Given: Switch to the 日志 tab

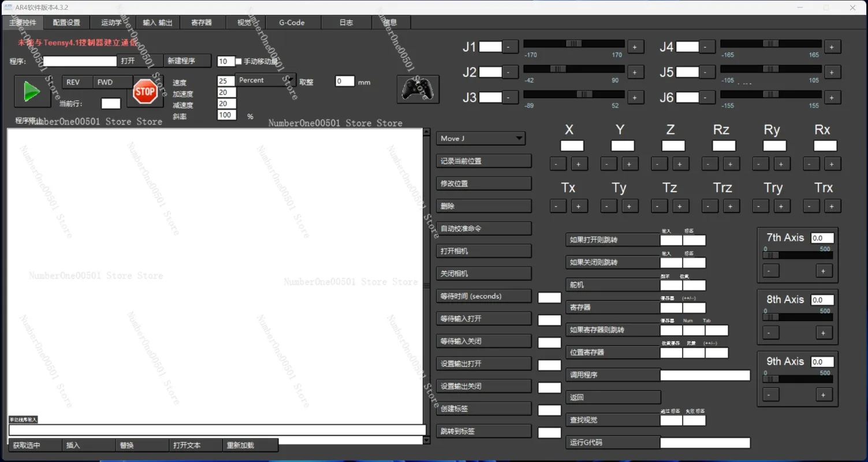Looking at the screenshot, I should 346,23.
